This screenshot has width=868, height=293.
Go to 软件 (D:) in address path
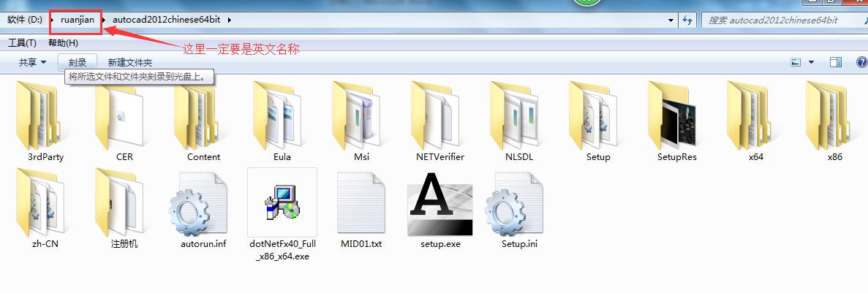25,19
